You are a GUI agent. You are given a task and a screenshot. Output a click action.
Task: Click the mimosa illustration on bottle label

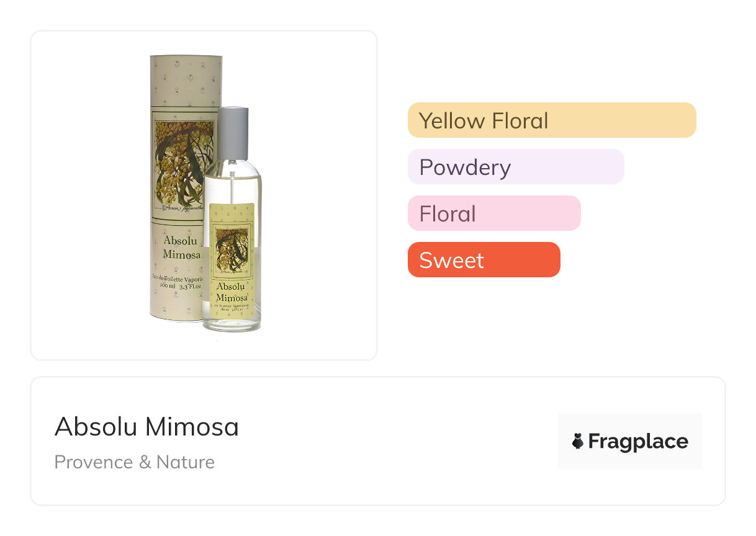click(232, 249)
